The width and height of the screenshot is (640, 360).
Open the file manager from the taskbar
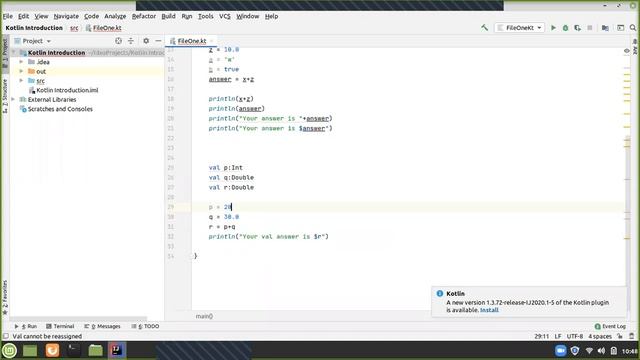[x=96, y=350]
